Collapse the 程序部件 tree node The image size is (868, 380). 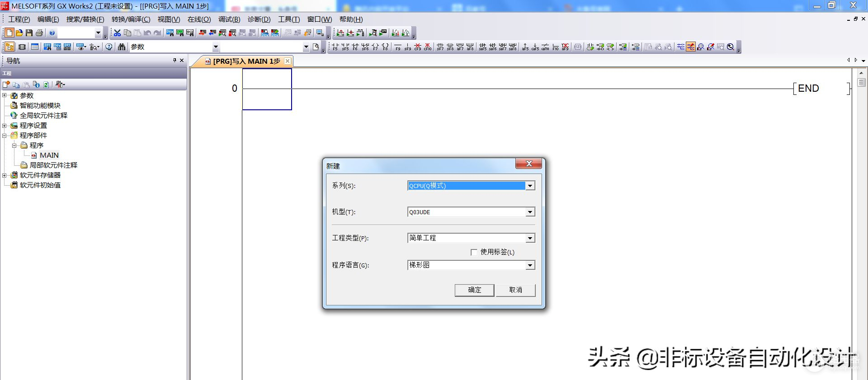coord(5,135)
